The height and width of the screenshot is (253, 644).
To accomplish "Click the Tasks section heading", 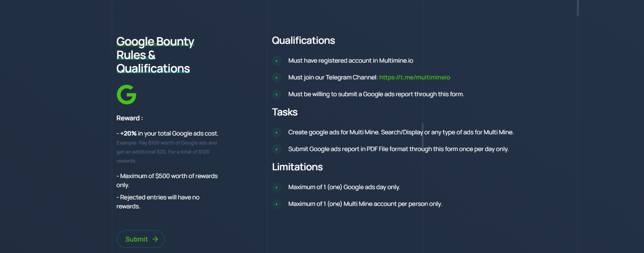I will (285, 112).
